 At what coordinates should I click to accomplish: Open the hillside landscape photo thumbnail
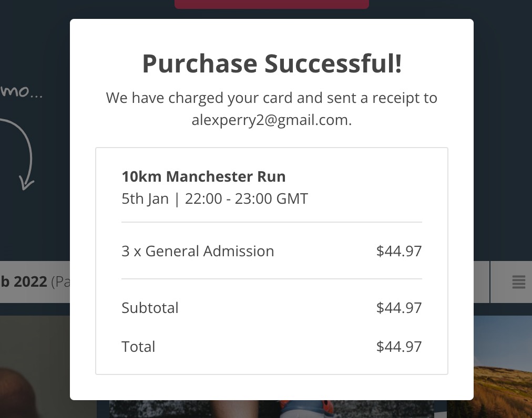point(503,367)
